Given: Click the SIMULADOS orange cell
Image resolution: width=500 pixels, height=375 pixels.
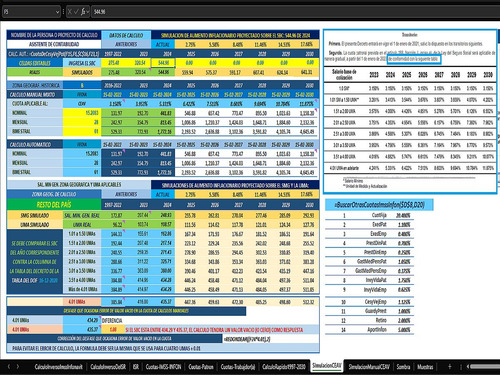Looking at the screenshot, I should tap(82, 72).
